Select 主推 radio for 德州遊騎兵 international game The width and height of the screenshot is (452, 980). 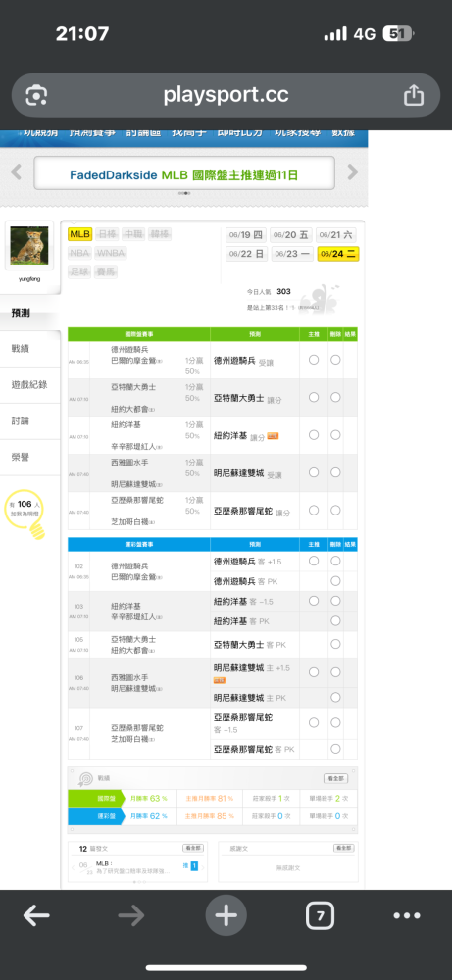[314, 360]
